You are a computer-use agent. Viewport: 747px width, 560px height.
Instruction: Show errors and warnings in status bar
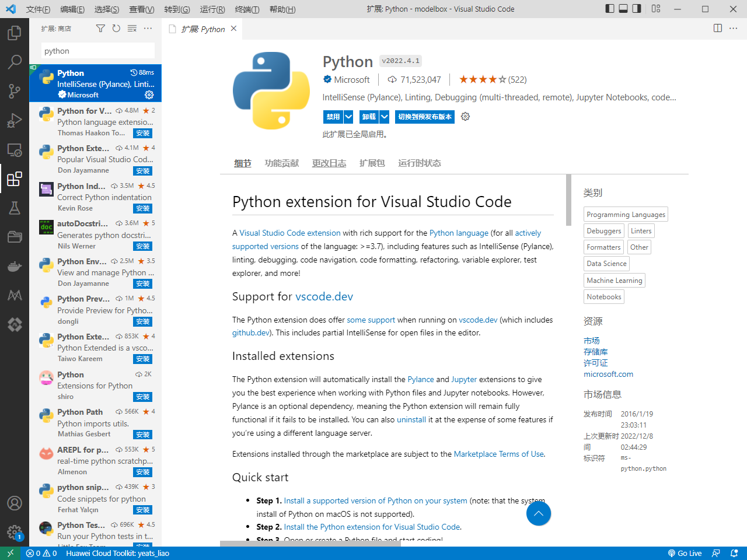click(x=41, y=553)
